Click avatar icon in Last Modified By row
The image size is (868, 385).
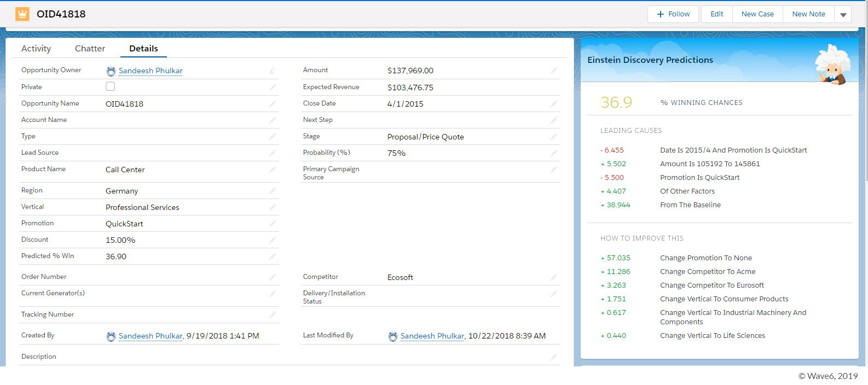pyautogui.click(x=392, y=336)
